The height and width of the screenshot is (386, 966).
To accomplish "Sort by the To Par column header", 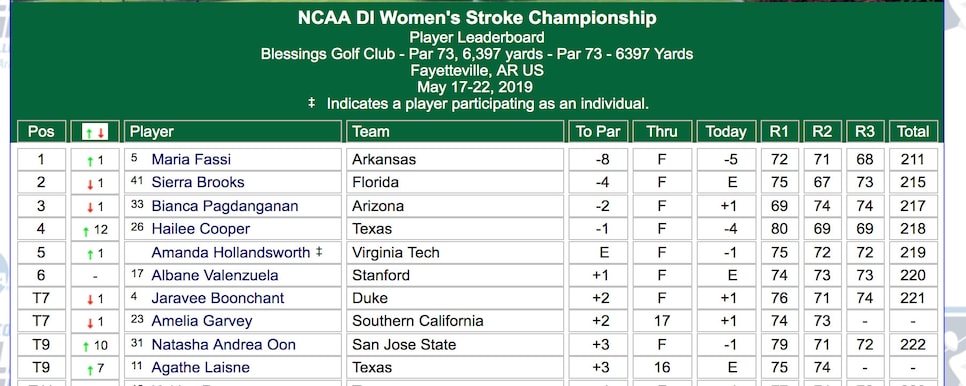I will point(598,132).
